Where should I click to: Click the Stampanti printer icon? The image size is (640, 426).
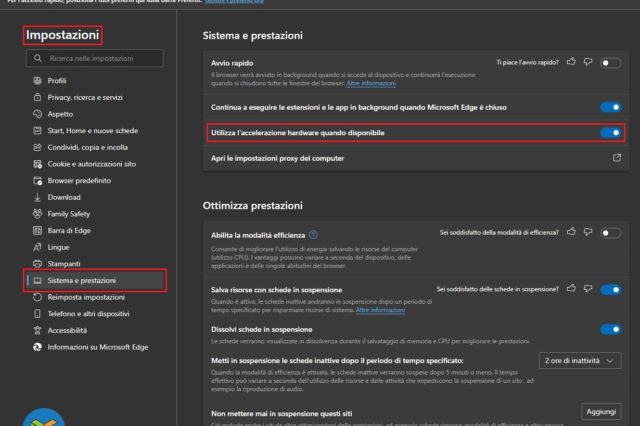(35, 263)
